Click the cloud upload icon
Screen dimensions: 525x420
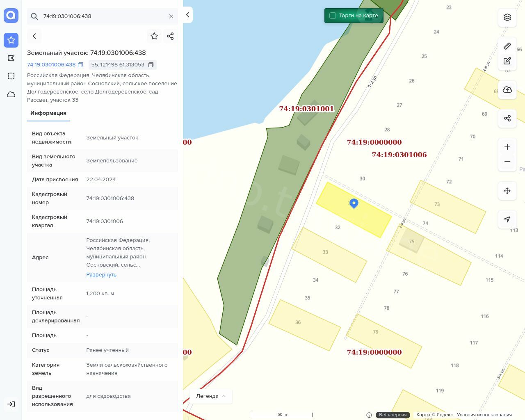(507, 90)
